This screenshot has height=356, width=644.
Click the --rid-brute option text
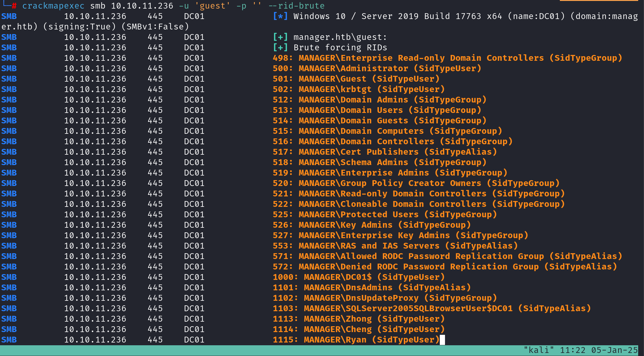pos(296,6)
